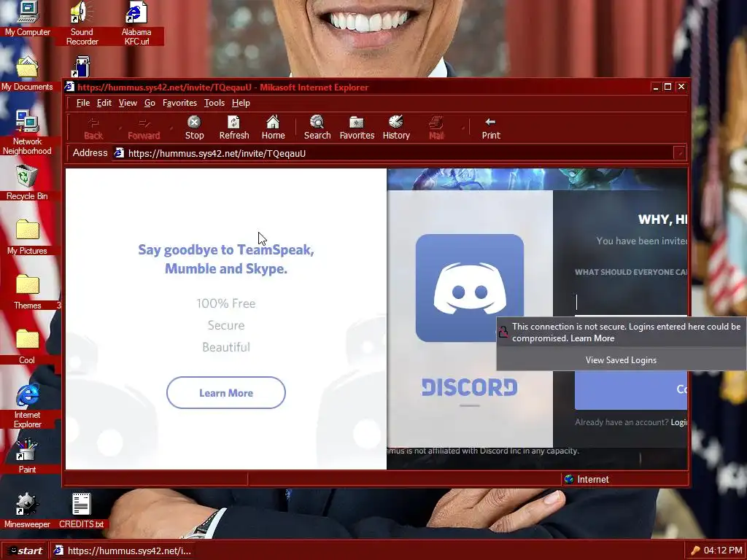Image resolution: width=747 pixels, height=560 pixels.
Task: Launch Minesweeper shortcut
Action: [x=27, y=511]
